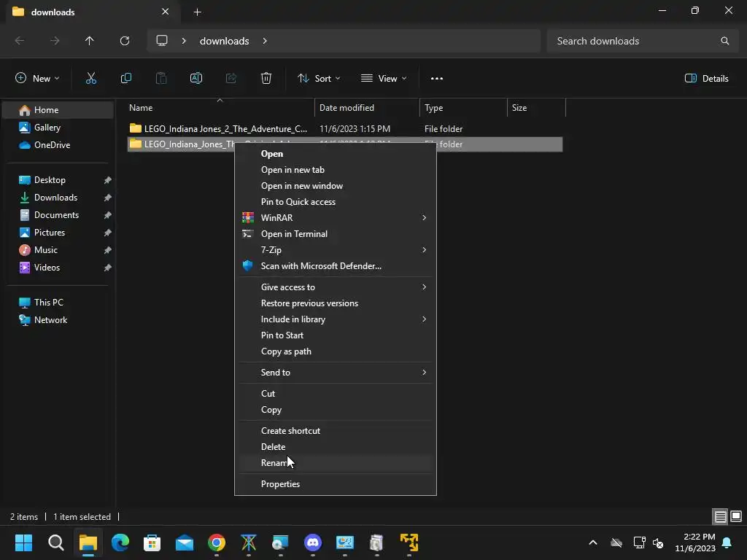Click the Copy toolbar icon

(125, 79)
